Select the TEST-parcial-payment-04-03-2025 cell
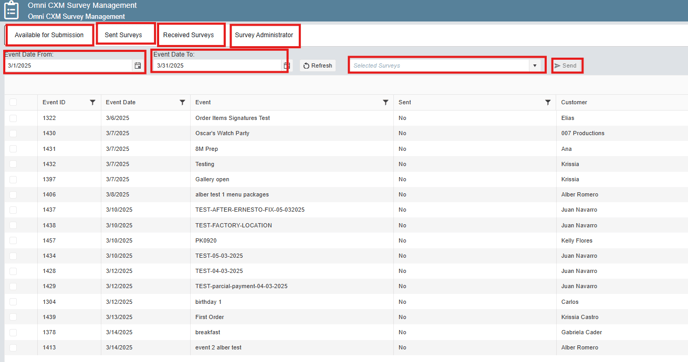The height and width of the screenshot is (362, 688). click(x=241, y=286)
